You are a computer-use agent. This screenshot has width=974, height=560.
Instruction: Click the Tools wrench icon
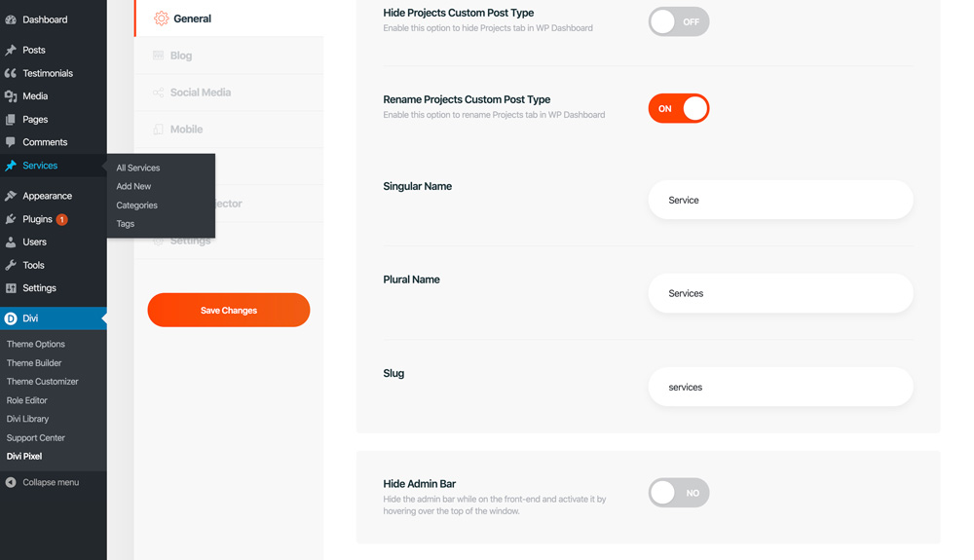11,265
